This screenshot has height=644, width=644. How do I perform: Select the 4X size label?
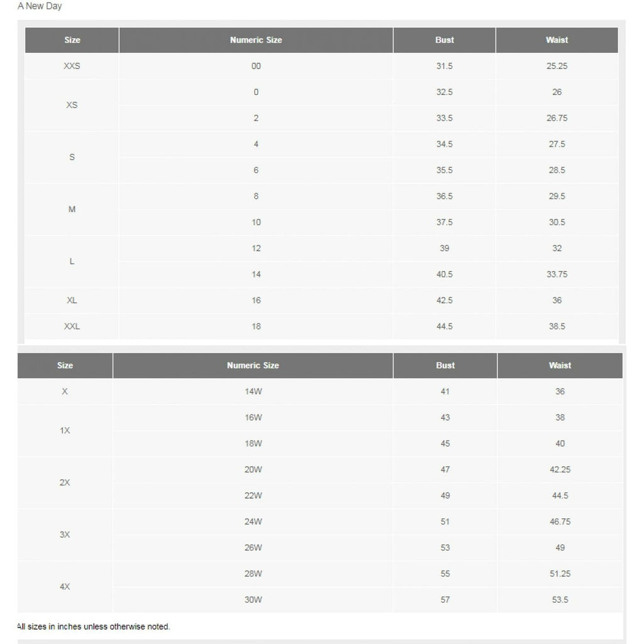click(x=65, y=587)
